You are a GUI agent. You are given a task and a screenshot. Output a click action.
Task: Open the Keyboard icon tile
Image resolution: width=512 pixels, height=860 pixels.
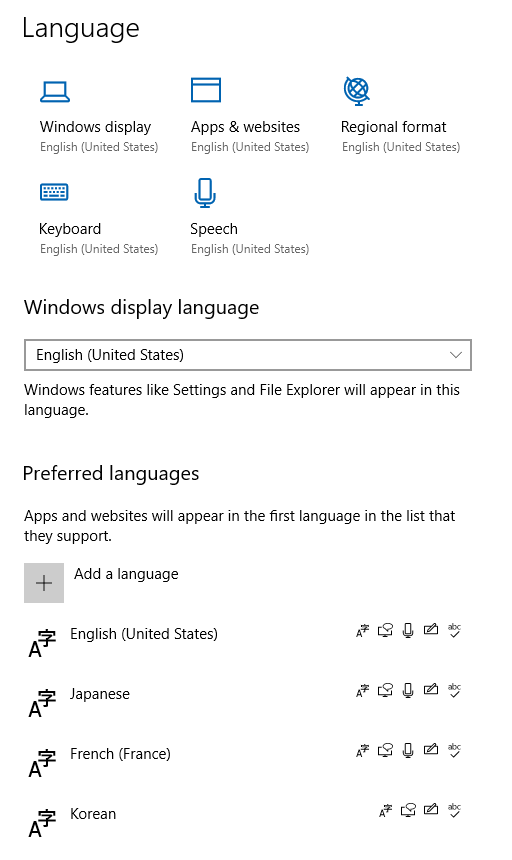click(x=54, y=192)
